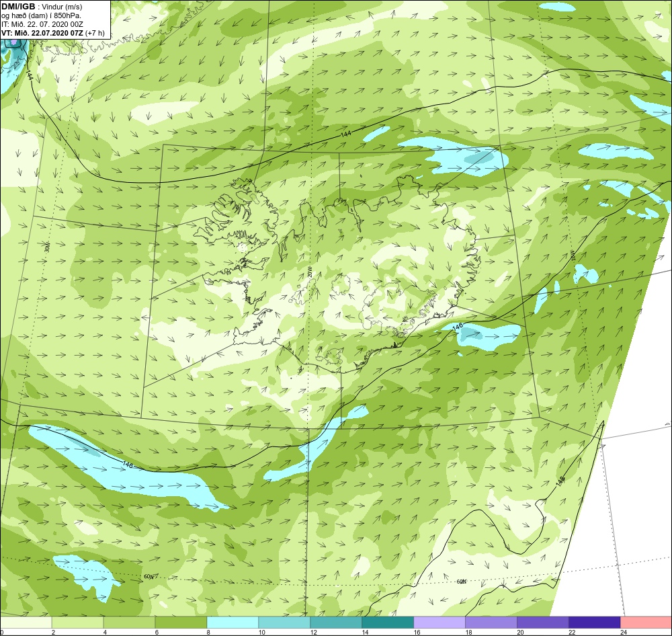Select the 'IT: Mið. 22. 07. 2020 00Z' line
This screenshot has height=636, width=672.
click(x=42, y=24)
